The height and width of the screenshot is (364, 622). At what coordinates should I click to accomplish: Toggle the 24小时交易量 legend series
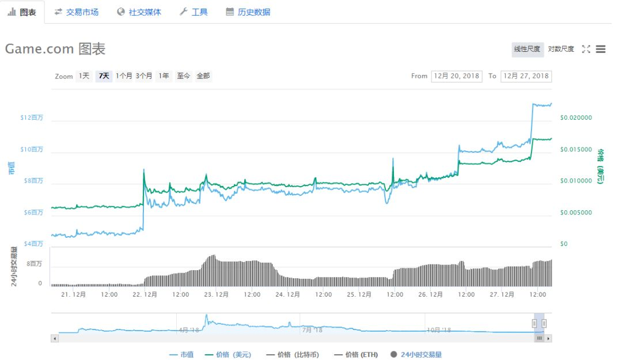[x=416, y=354]
